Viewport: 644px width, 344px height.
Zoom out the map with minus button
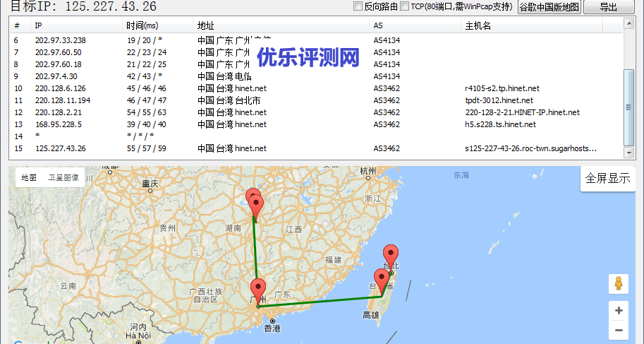(x=619, y=330)
